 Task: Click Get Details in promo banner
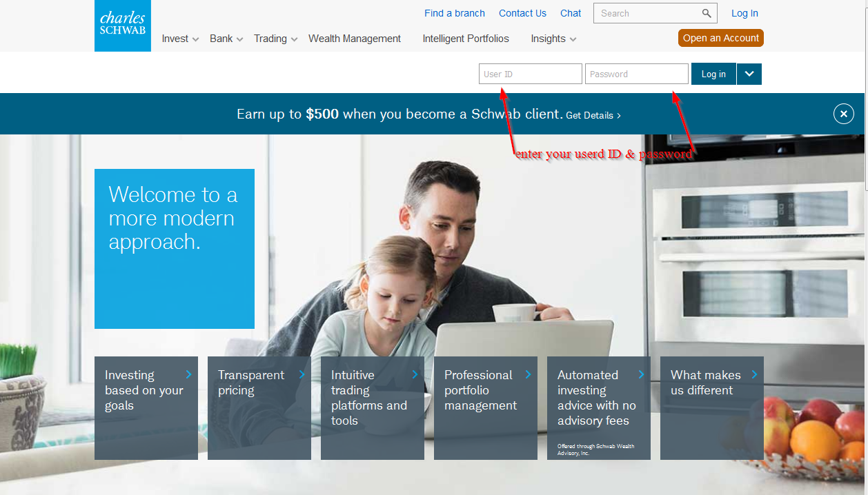tap(593, 115)
